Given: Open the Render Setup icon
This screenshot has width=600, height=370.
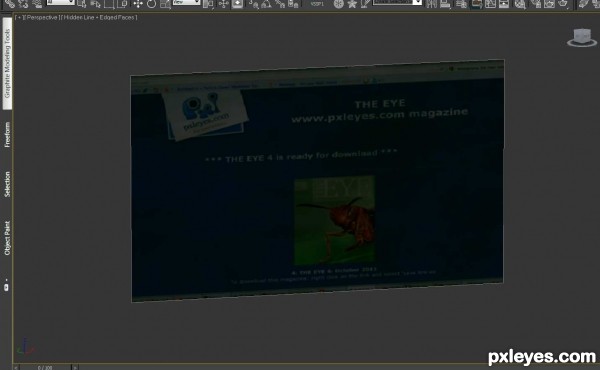Looking at the screenshot, I should tap(536, 4).
